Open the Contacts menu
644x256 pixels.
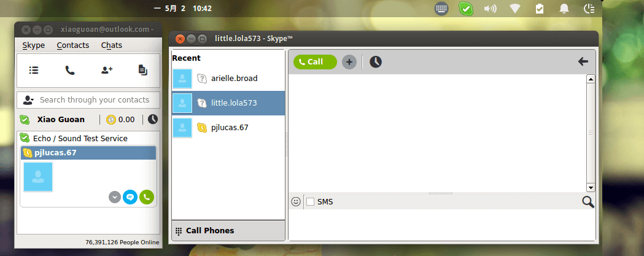coord(72,45)
